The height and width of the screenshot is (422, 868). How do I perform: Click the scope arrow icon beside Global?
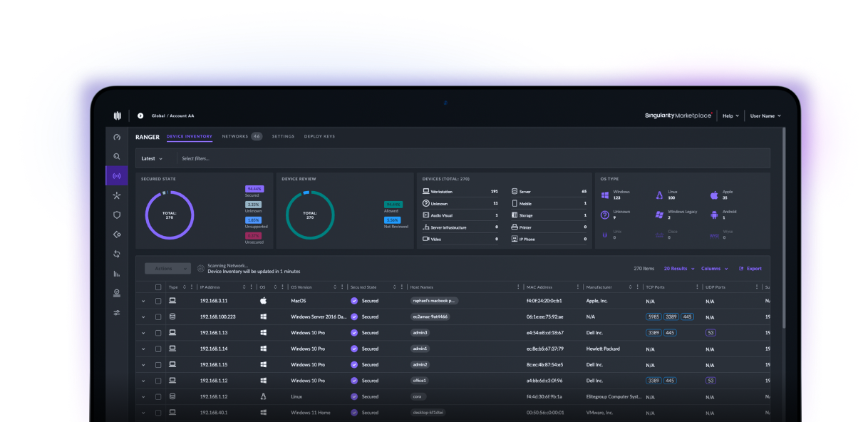click(x=140, y=115)
